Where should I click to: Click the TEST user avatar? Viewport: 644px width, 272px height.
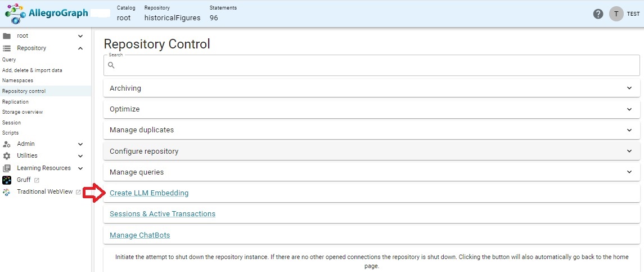pyautogui.click(x=616, y=14)
